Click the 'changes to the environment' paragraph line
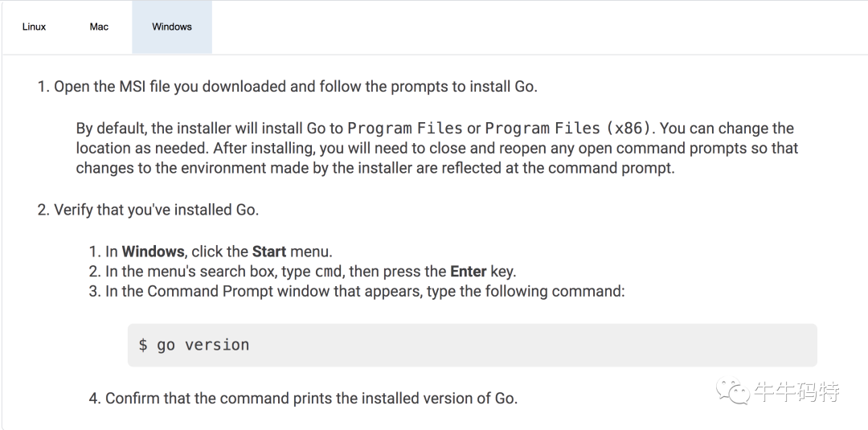This screenshot has width=868, height=430. pyautogui.click(x=375, y=168)
